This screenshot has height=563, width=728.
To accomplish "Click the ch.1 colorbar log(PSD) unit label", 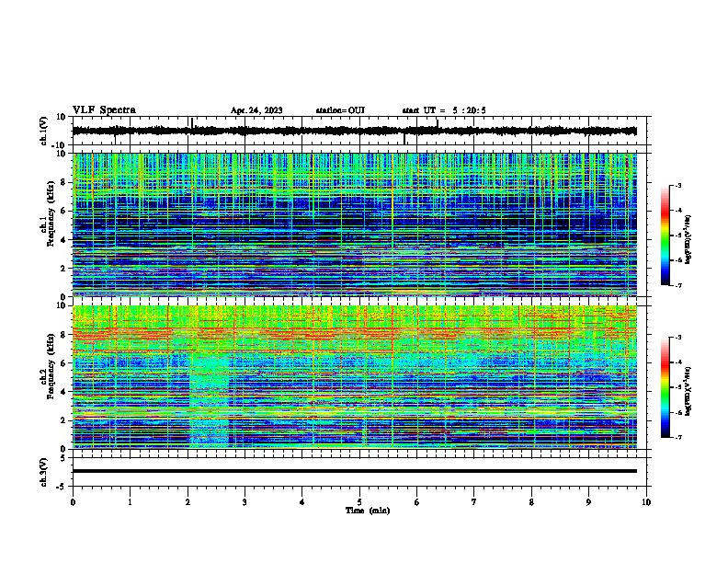I will coord(688,239).
